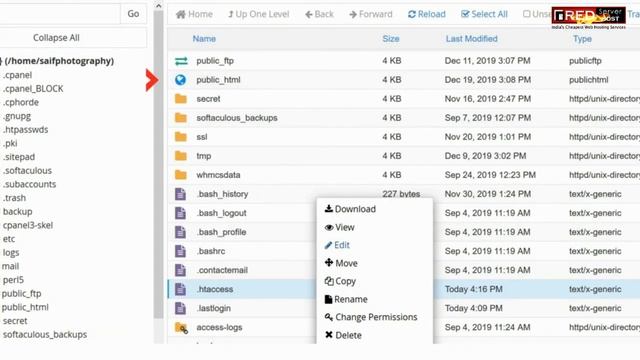Click scrollbar up arrow in tree panel
The image size is (640, 360).
coord(158,6)
